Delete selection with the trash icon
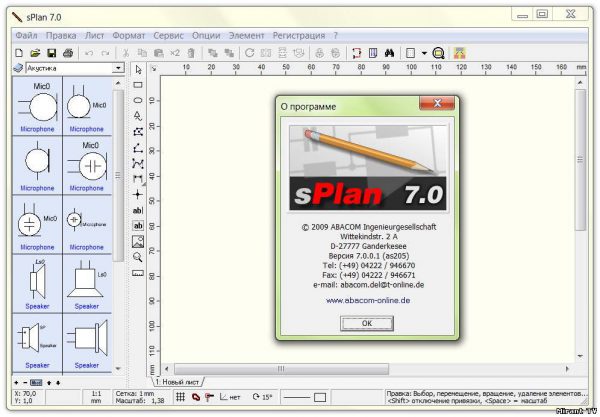 [191, 53]
